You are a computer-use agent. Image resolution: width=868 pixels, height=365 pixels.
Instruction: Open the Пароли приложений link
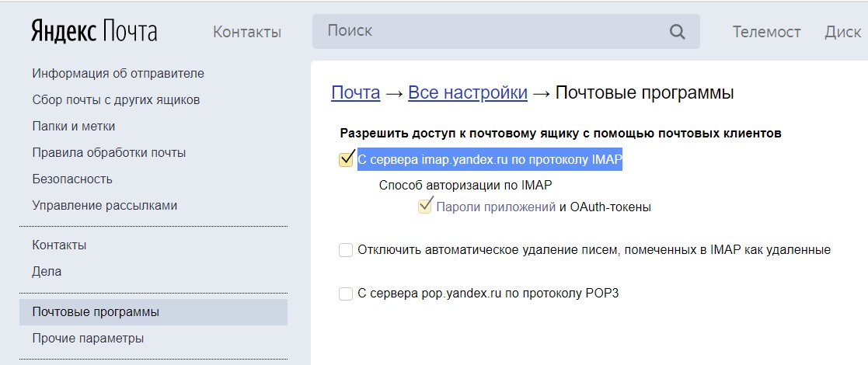coord(496,207)
